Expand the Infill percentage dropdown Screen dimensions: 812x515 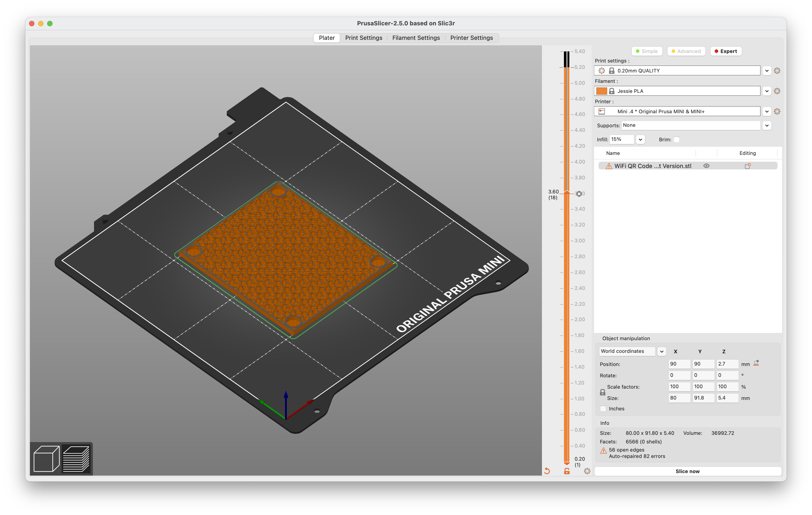(x=639, y=139)
